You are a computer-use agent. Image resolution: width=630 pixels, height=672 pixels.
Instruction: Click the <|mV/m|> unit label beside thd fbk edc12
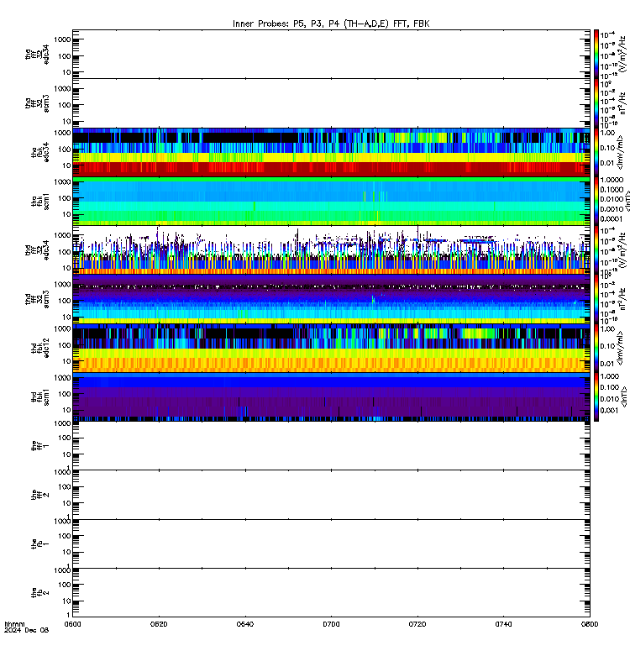point(620,348)
